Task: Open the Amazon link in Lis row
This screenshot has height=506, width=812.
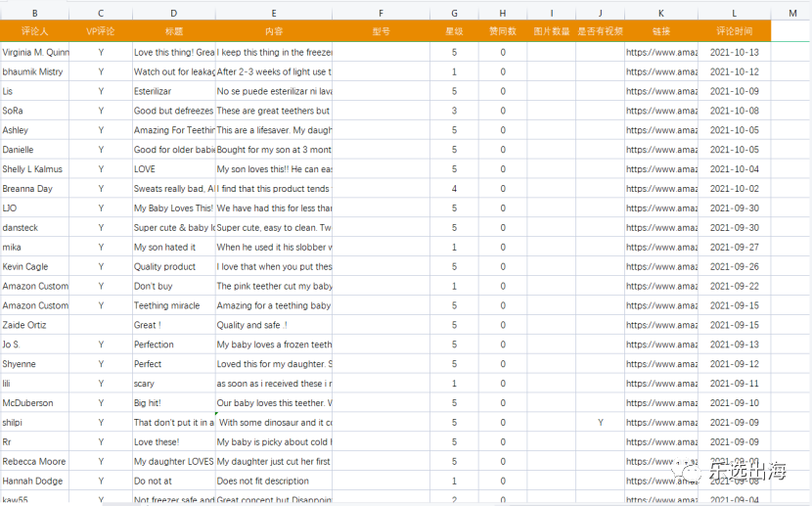Action: pyautogui.click(x=660, y=91)
